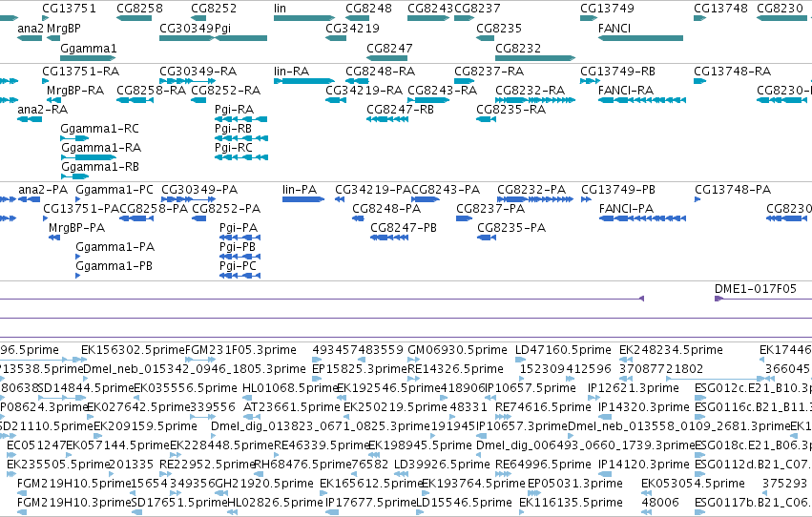Click the CG30349-PA label
Viewport: 812px width, 517px height.
tap(199, 190)
